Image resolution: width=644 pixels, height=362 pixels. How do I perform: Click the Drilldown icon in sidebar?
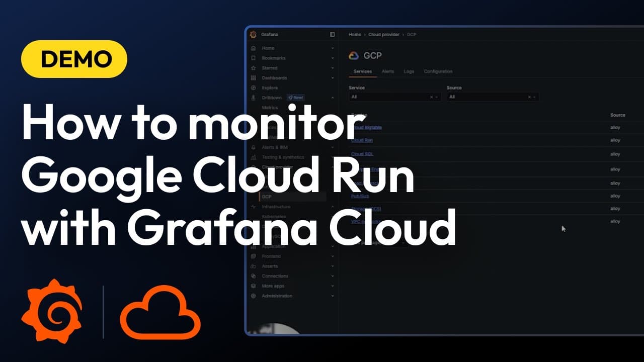pyautogui.click(x=253, y=98)
